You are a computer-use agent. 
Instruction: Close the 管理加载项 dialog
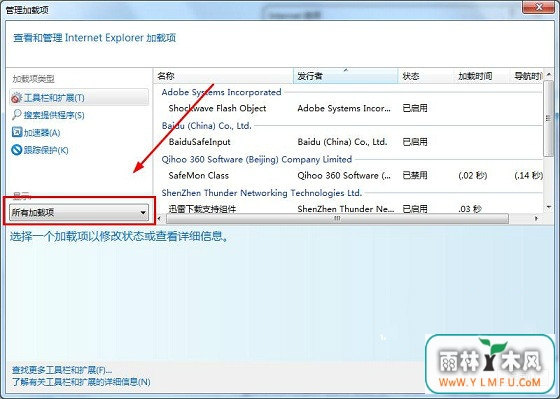pos(539,7)
